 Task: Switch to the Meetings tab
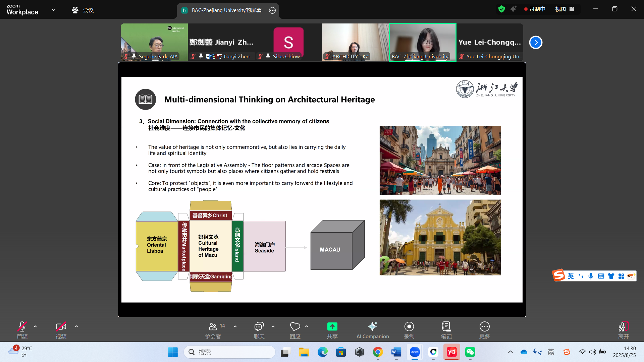coord(83,10)
